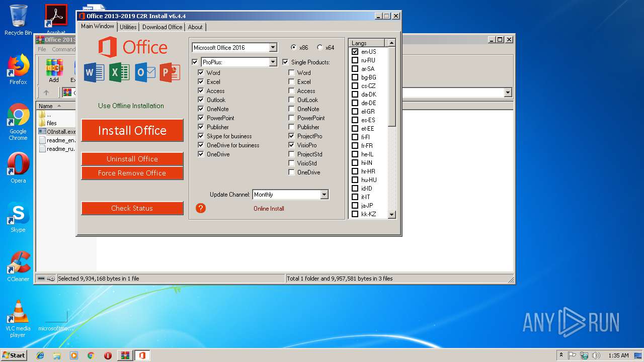Select the x86 architecture radio button
644x362 pixels.
click(x=294, y=48)
